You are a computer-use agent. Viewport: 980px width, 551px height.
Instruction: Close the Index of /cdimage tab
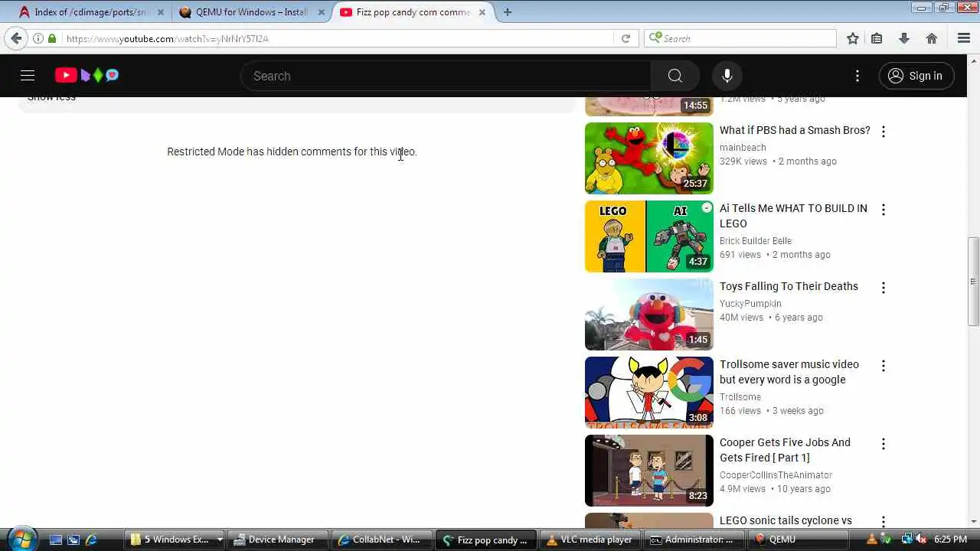coord(161,12)
